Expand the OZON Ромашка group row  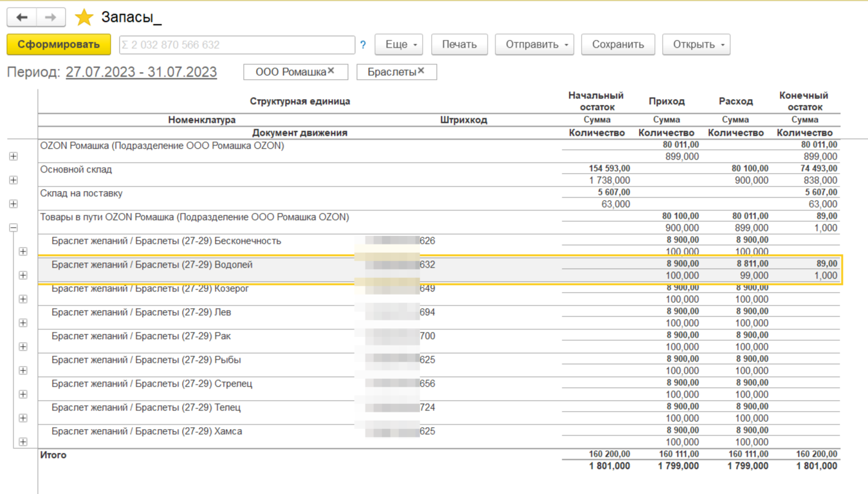[14, 156]
